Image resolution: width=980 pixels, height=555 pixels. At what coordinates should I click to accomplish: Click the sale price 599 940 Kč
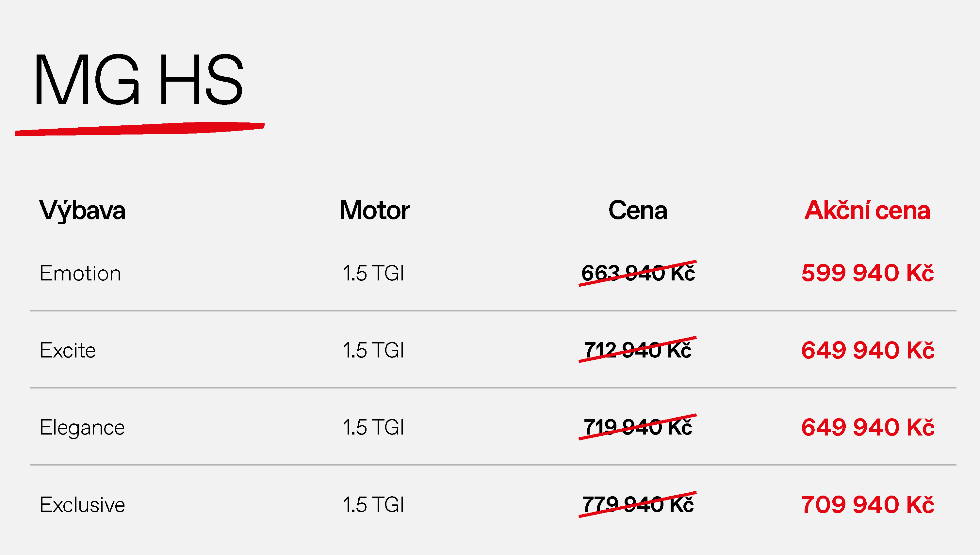point(868,273)
